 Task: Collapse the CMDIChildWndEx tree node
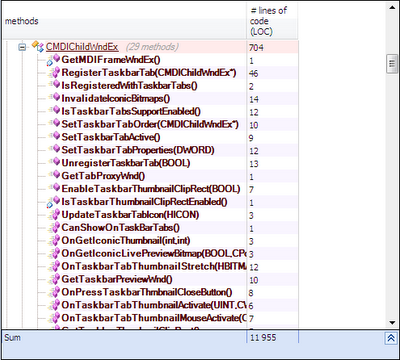click(22, 47)
